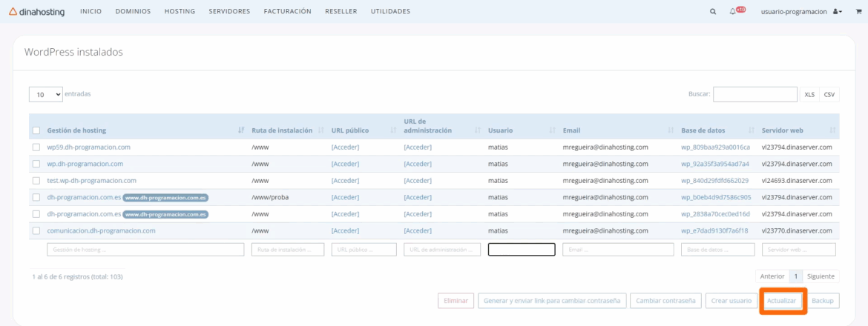Export the table with CSV button
The height and width of the screenshot is (326, 868).
click(829, 95)
